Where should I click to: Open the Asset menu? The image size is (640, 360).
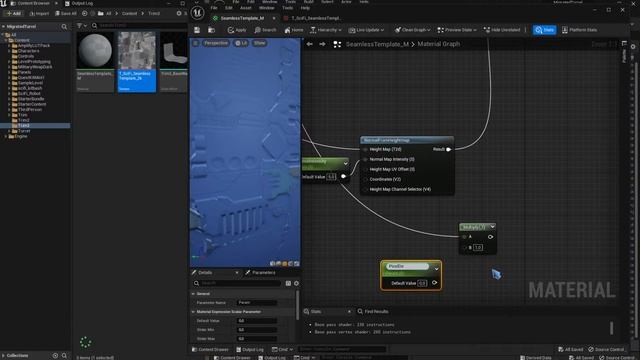[246, 8]
